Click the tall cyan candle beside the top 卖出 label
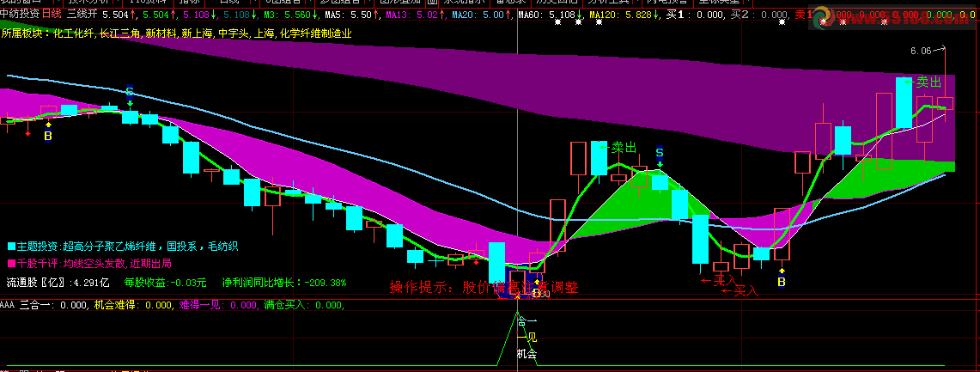980x372 pixels. [904, 103]
